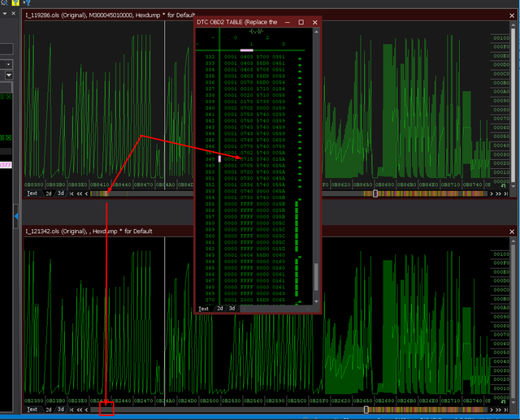Open the side panel dropdown menu arrow
This screenshot has height=420, width=520.
point(5,14)
